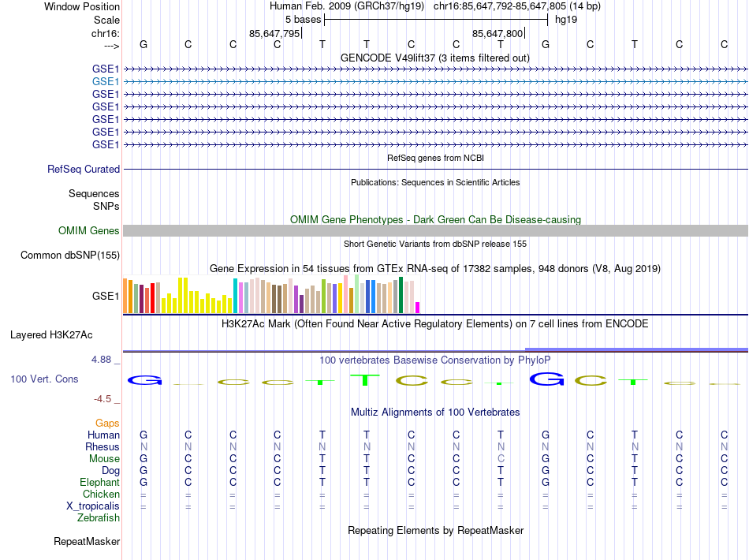Click the gray OMIM Genes bar
The width and height of the screenshot is (749, 560).
435,231
